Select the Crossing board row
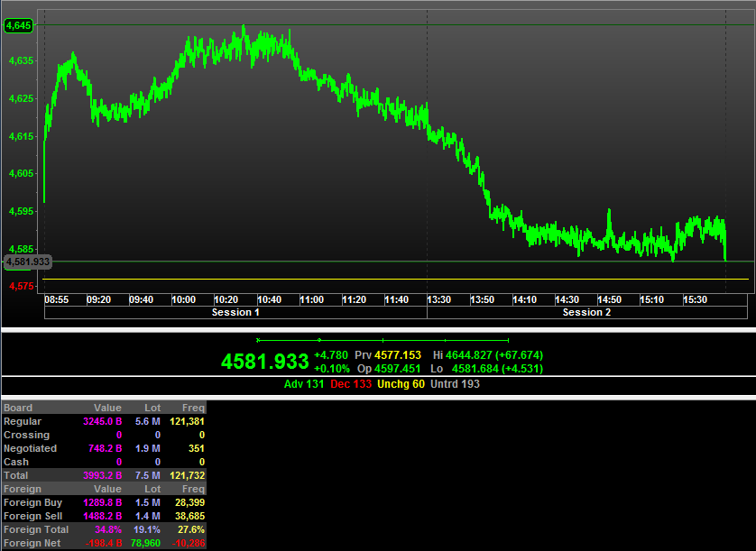Viewport: 756px width, 551px height. [x=104, y=435]
